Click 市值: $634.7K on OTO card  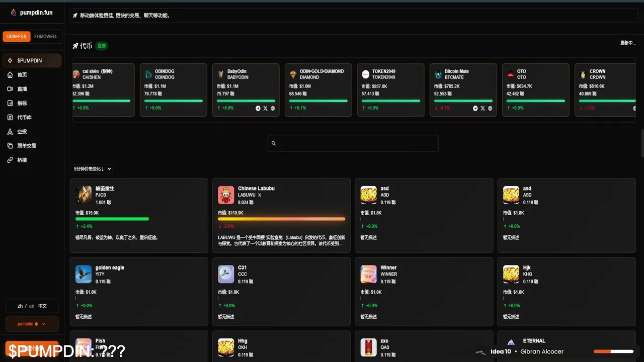coord(519,86)
